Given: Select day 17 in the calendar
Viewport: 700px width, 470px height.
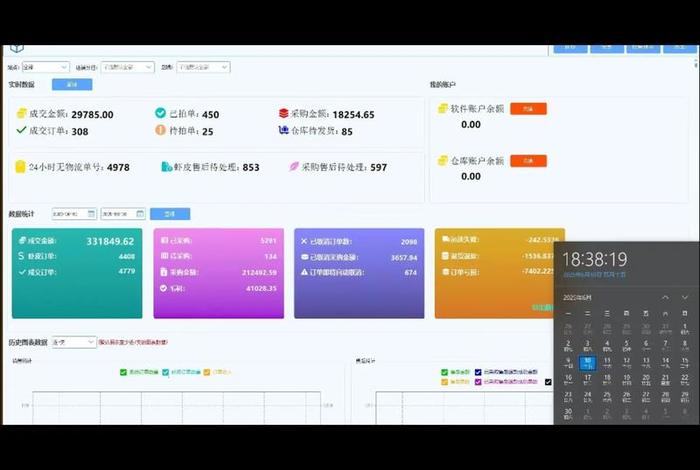Looking at the screenshot, I should tap(588, 379).
